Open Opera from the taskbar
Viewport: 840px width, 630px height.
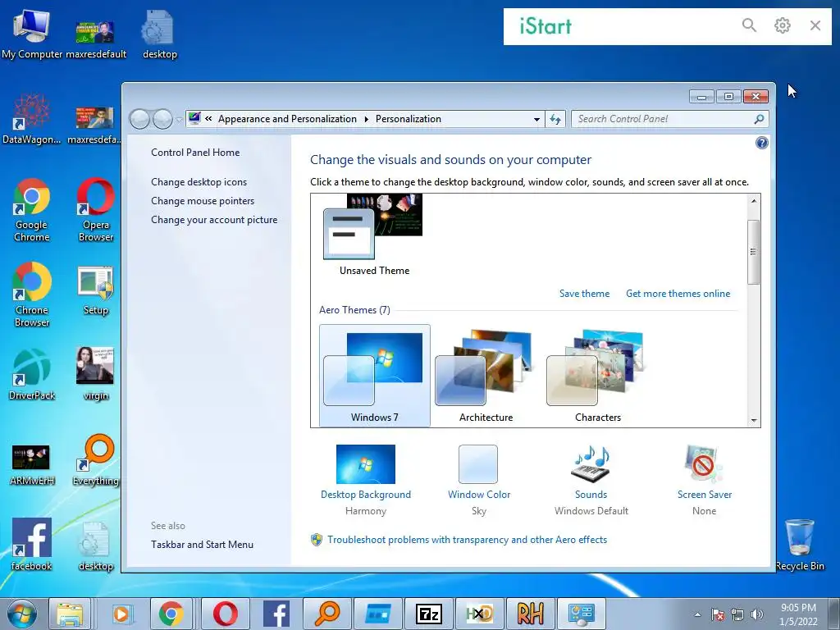click(226, 614)
